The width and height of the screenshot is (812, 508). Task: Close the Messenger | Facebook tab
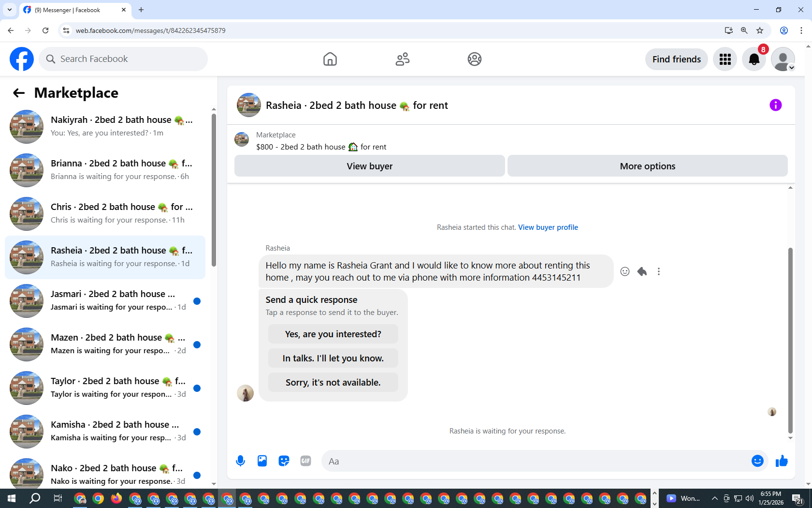pos(124,10)
